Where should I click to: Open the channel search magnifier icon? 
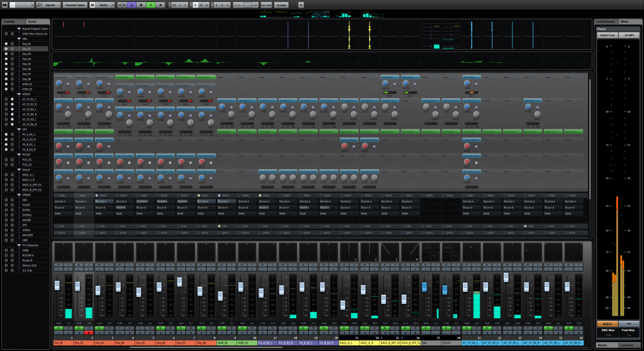click(x=38, y=4)
